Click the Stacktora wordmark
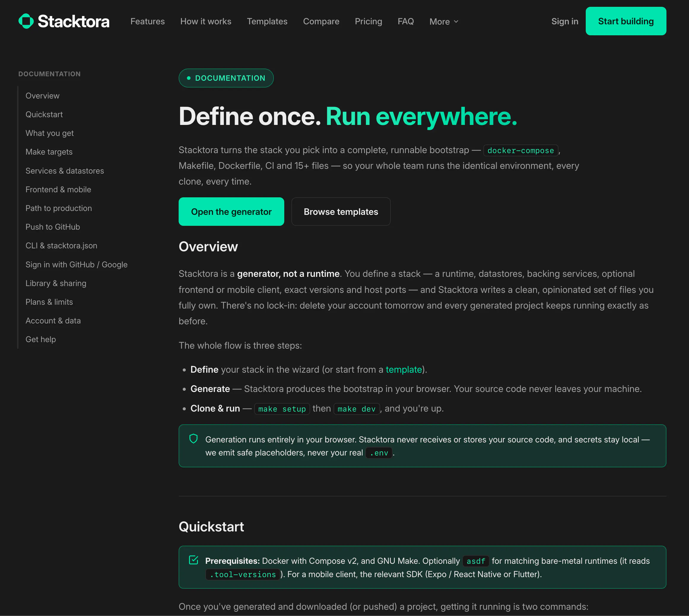Screen dimensions: 689x616 [74, 21]
